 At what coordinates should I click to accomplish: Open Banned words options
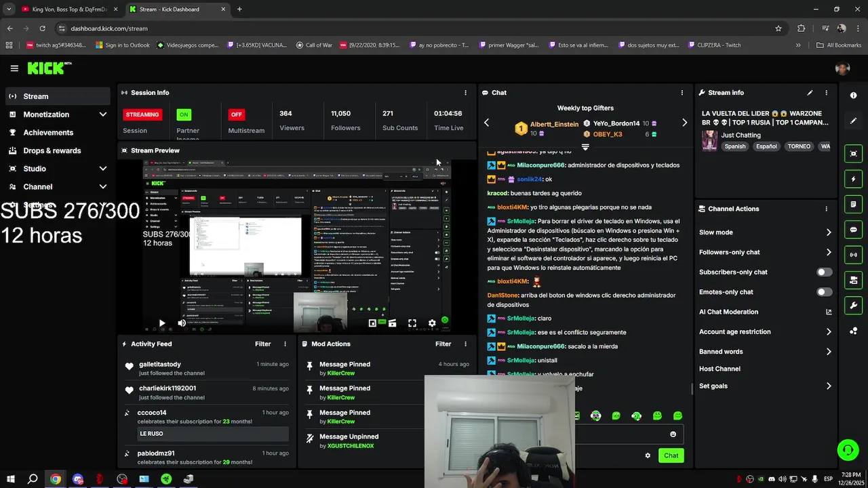765,352
